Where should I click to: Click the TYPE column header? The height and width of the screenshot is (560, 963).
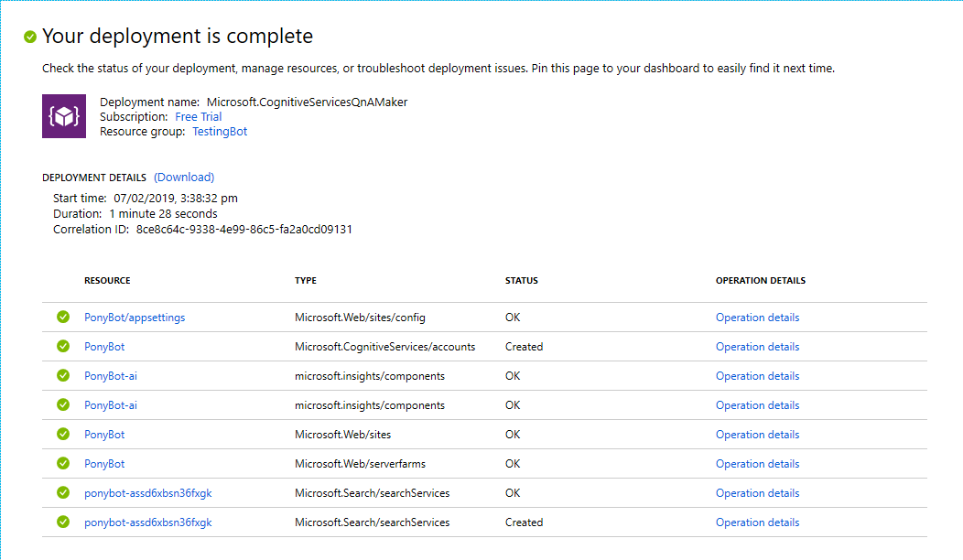point(306,281)
